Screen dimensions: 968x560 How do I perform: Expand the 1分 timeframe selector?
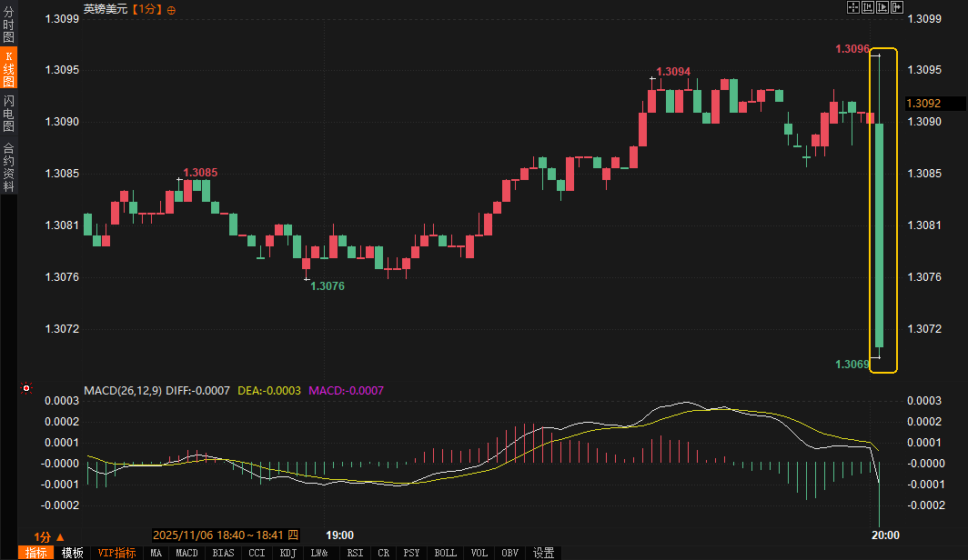tap(49, 536)
